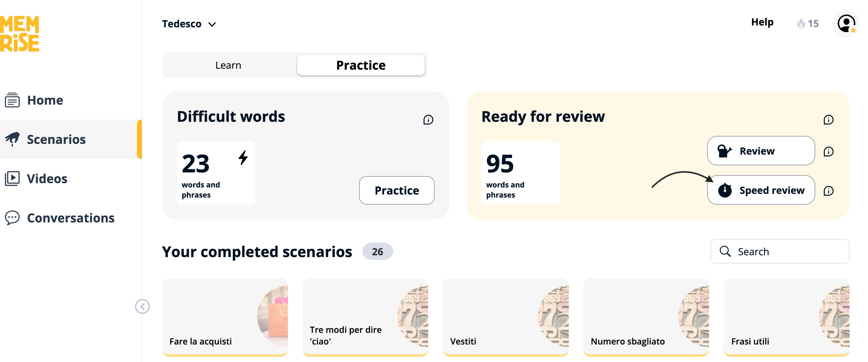The height and width of the screenshot is (362, 868).
Task: Click the Ready for review info icon
Action: tap(829, 120)
